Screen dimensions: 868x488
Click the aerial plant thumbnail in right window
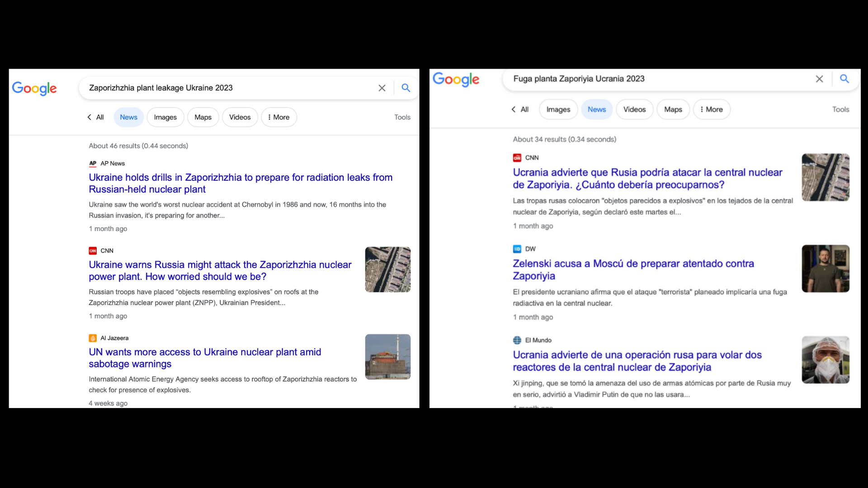pos(826,177)
